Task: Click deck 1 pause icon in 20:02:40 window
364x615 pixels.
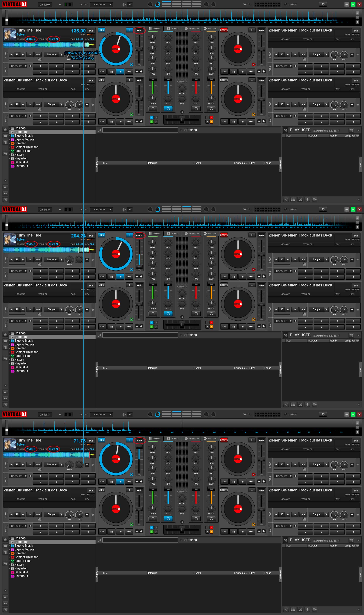Action: point(111,72)
